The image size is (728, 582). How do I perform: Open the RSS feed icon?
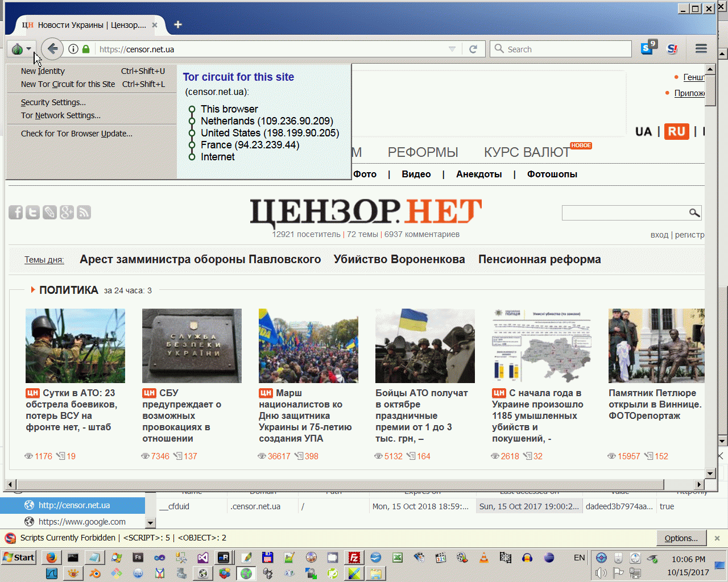[84, 213]
